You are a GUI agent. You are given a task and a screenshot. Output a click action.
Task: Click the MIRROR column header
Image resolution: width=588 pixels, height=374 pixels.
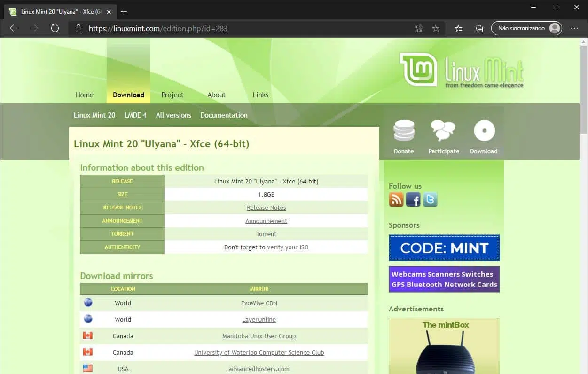[259, 289]
